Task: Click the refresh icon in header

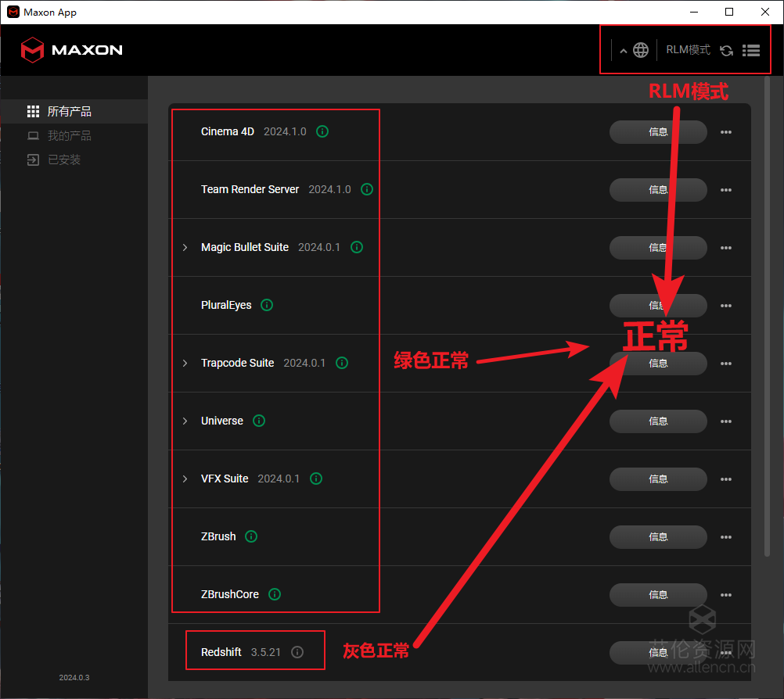Action: tap(727, 51)
